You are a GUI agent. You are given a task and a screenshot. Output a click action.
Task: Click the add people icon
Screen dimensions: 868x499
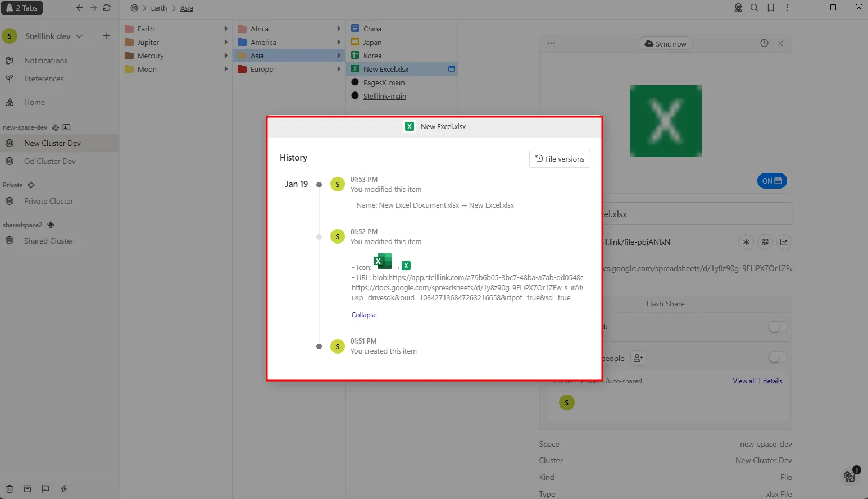click(638, 358)
